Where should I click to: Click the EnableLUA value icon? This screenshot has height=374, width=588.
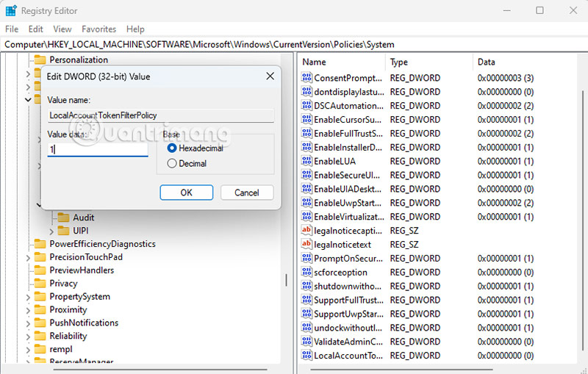click(x=306, y=161)
